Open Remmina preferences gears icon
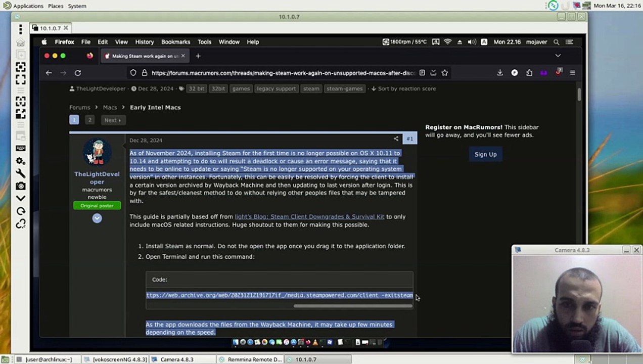The width and height of the screenshot is (643, 364). (x=21, y=161)
